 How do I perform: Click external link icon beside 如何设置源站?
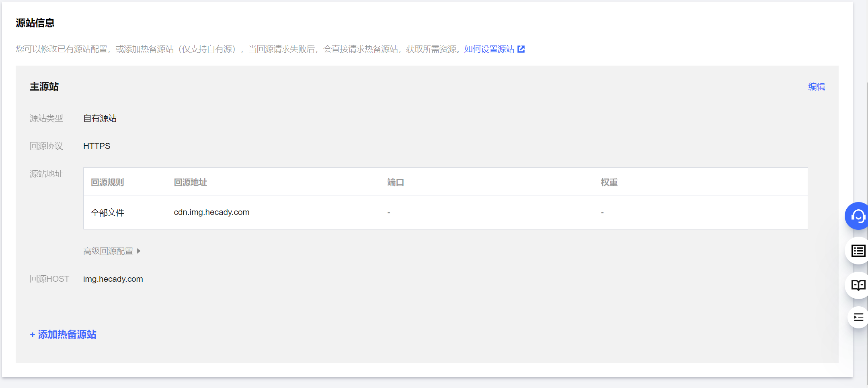point(521,49)
